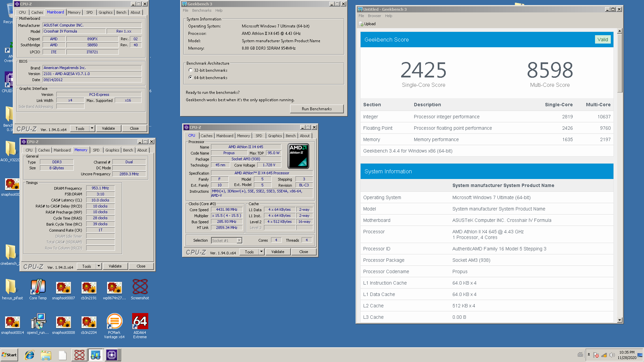This screenshot has width=644, height=362.
Task: Click the Processor Codename Propus row
Action: pyautogui.click(x=487, y=271)
